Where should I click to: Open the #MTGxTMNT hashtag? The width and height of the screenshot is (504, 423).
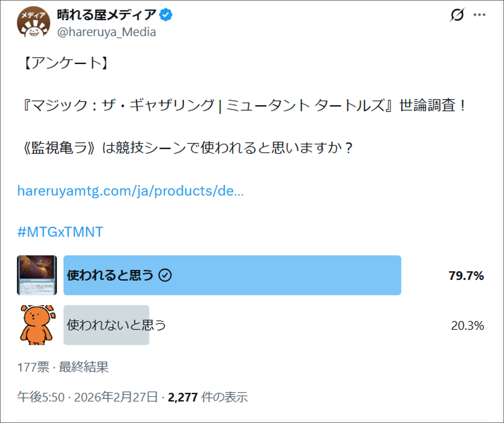[x=60, y=232]
